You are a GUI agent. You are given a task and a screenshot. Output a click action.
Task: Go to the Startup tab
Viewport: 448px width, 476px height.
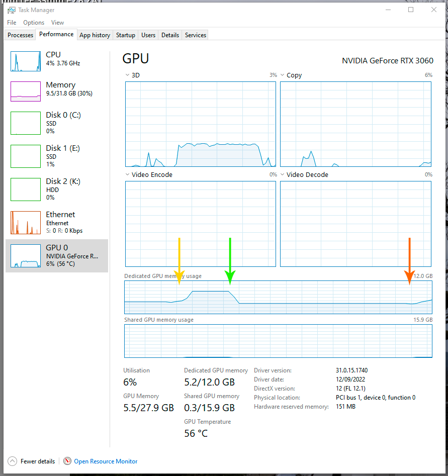[125, 35]
